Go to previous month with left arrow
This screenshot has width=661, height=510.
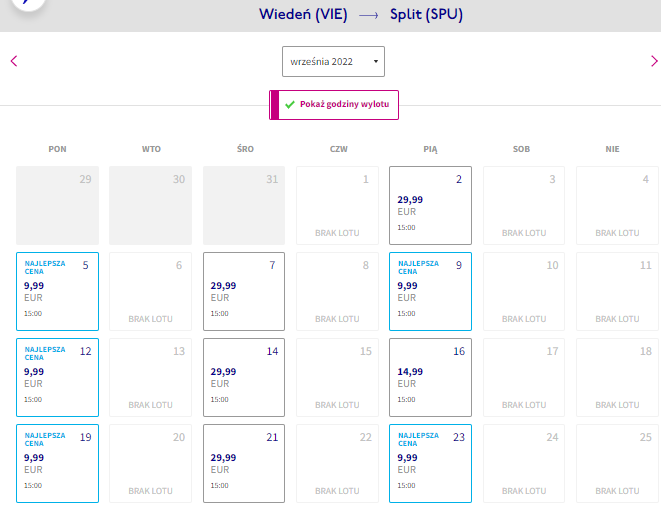[14, 61]
